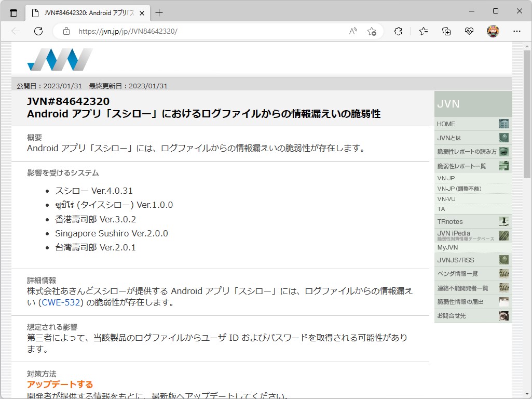Click the JVN logo

pos(59,59)
